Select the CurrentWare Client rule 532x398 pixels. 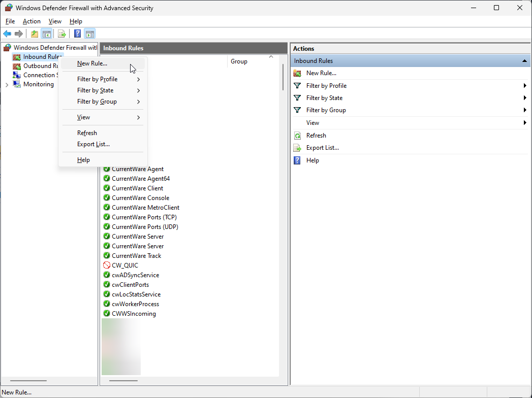[137, 188]
